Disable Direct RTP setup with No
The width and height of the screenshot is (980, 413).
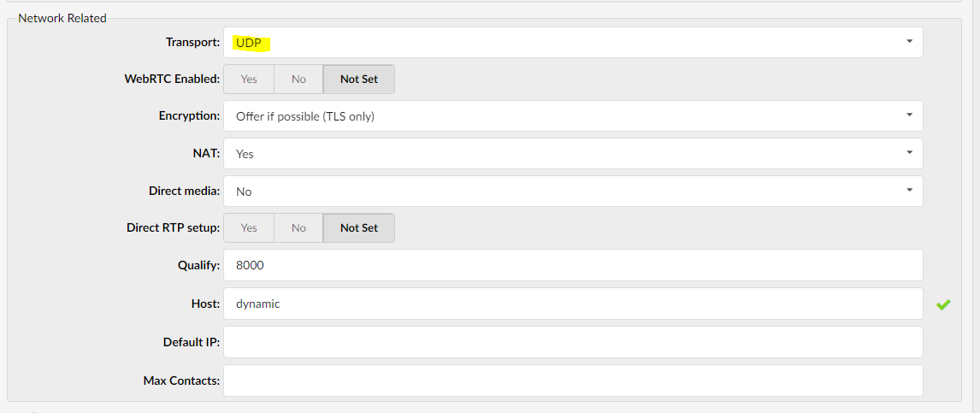298,228
